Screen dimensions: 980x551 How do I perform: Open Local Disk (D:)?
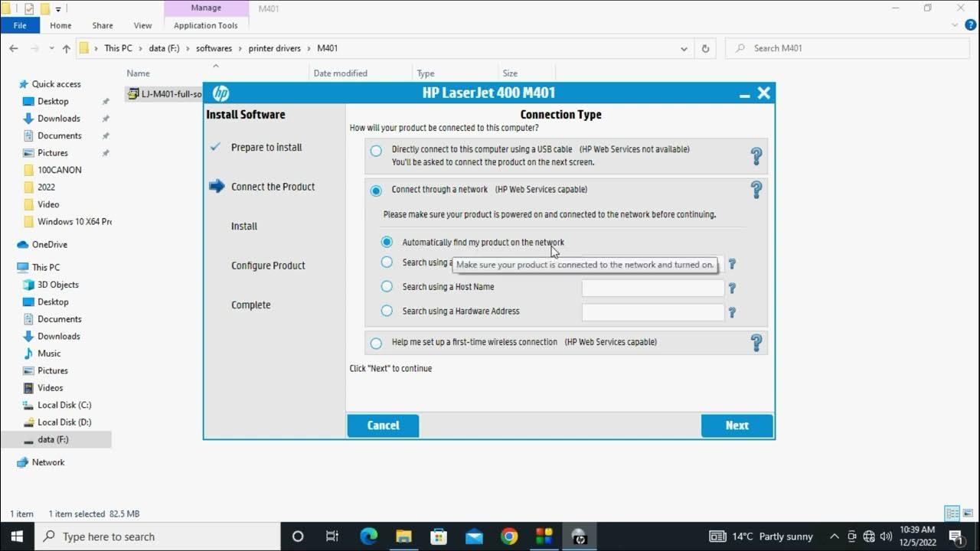pos(64,422)
